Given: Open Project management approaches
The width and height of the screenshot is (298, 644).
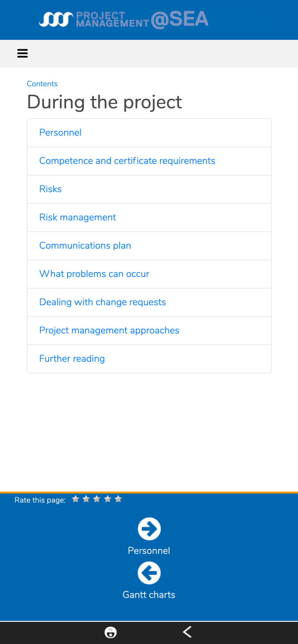Looking at the screenshot, I should [109, 331].
